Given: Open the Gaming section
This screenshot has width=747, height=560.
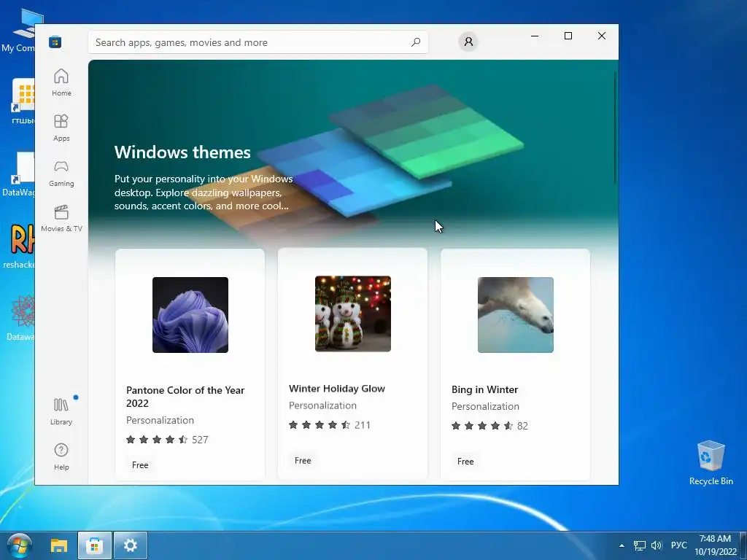Looking at the screenshot, I should [x=61, y=173].
